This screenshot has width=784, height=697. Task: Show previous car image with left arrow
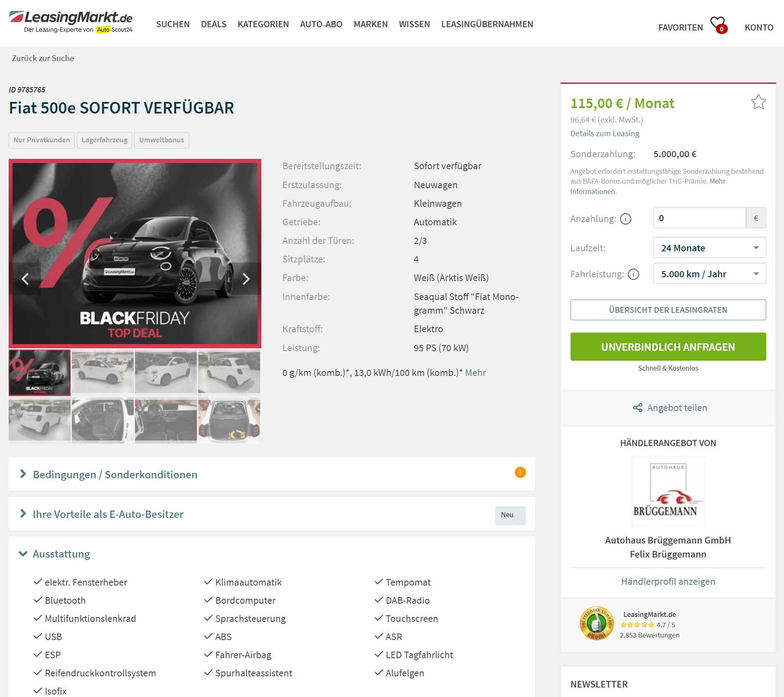tap(25, 279)
